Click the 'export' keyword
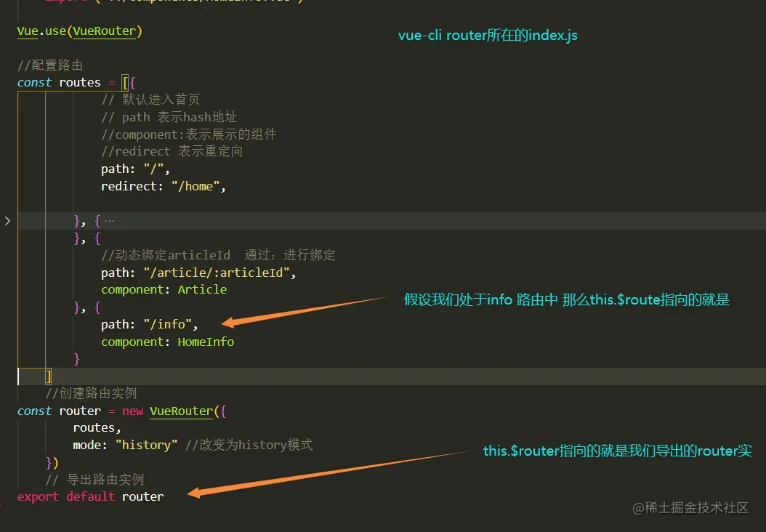766x532 pixels. [x=38, y=496]
